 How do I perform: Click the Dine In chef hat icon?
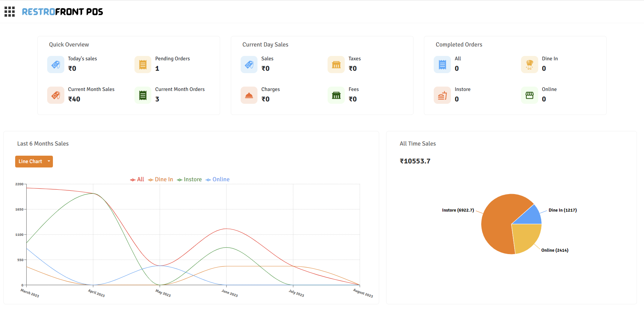529,65
